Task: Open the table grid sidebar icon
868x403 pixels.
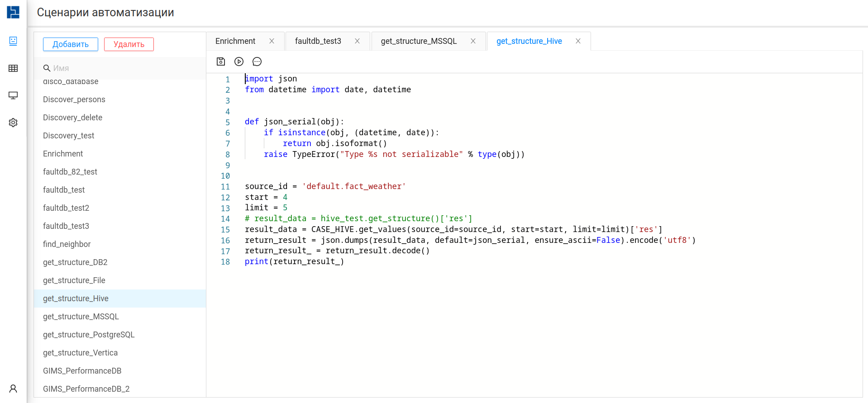Action: [x=13, y=68]
